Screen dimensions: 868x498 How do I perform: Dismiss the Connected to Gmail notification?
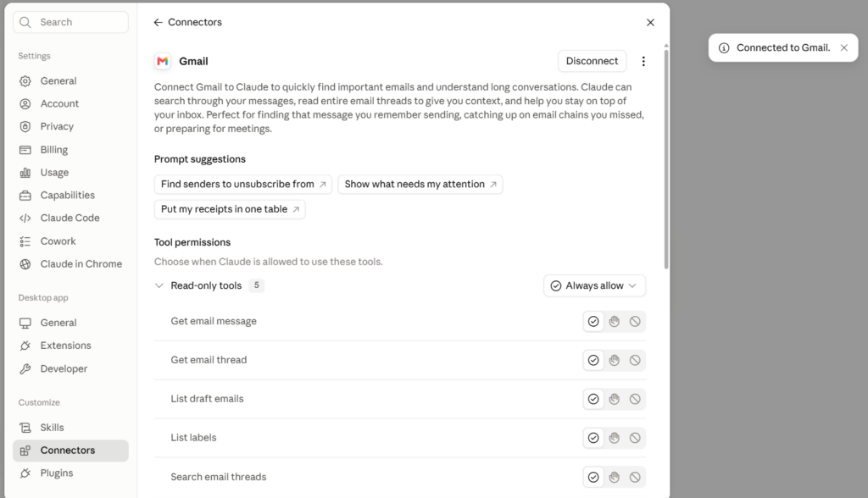(843, 47)
